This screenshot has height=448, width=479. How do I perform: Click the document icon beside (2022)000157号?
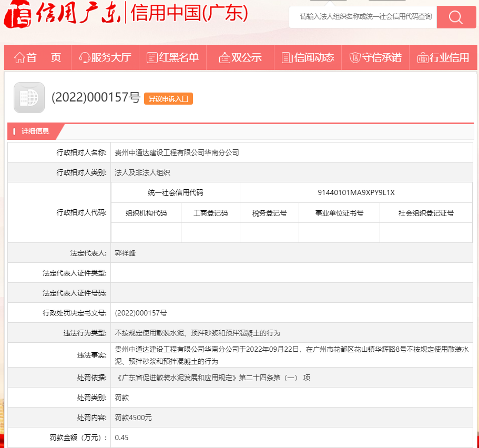point(29,98)
